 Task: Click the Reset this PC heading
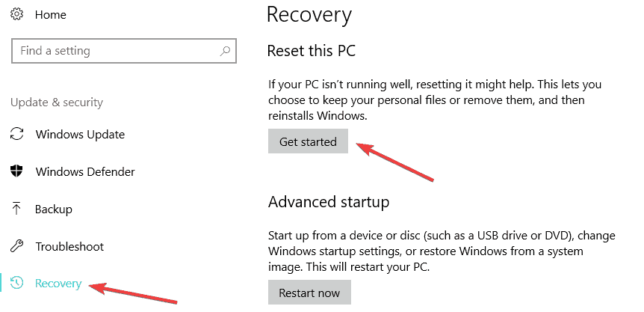(312, 52)
